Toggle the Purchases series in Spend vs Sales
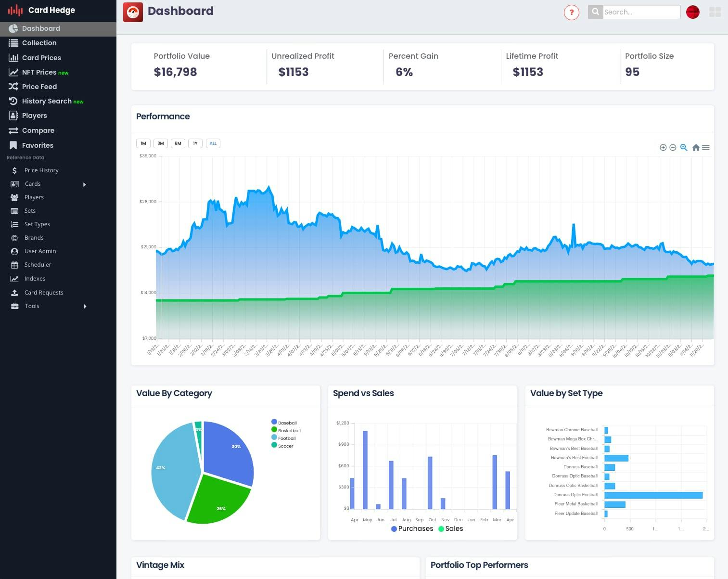Viewport: 728px width, 579px height. click(x=412, y=528)
